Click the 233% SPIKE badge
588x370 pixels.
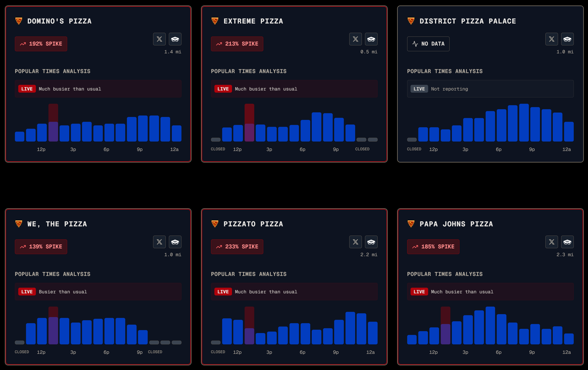(x=237, y=247)
